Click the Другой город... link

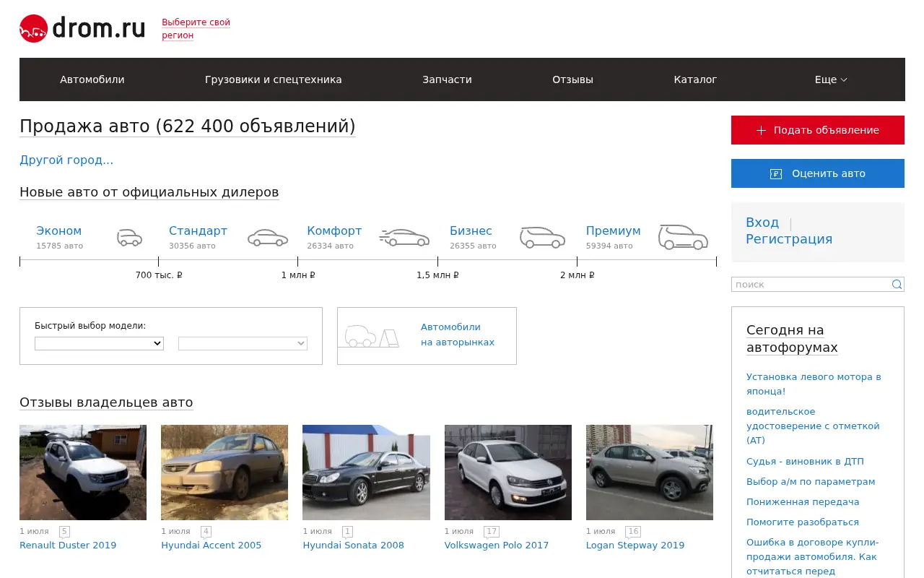(66, 160)
